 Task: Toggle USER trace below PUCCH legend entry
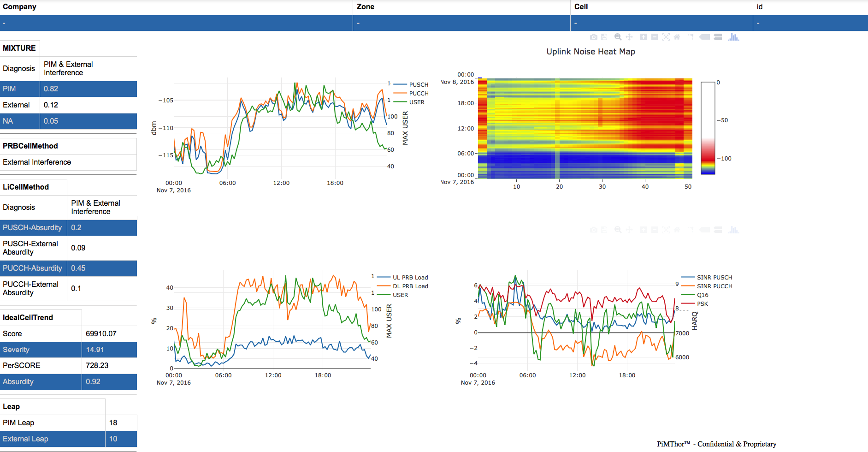click(x=409, y=102)
